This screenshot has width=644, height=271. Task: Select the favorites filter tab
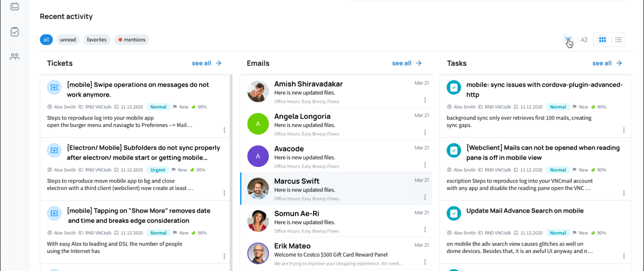point(96,40)
